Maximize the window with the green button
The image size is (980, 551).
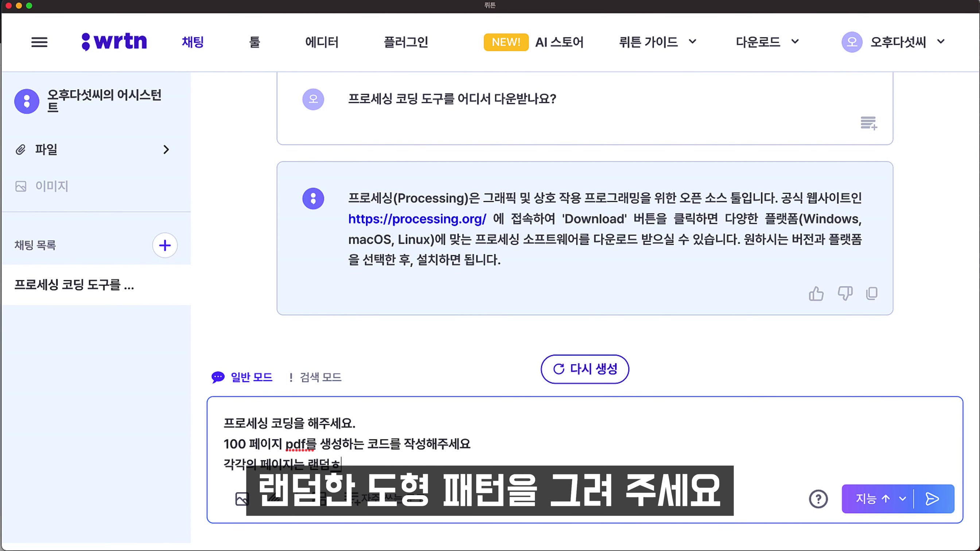point(29,6)
